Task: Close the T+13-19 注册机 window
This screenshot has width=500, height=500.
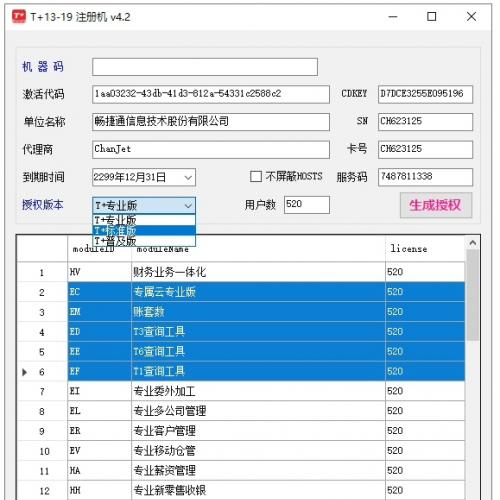Action: tap(471, 16)
